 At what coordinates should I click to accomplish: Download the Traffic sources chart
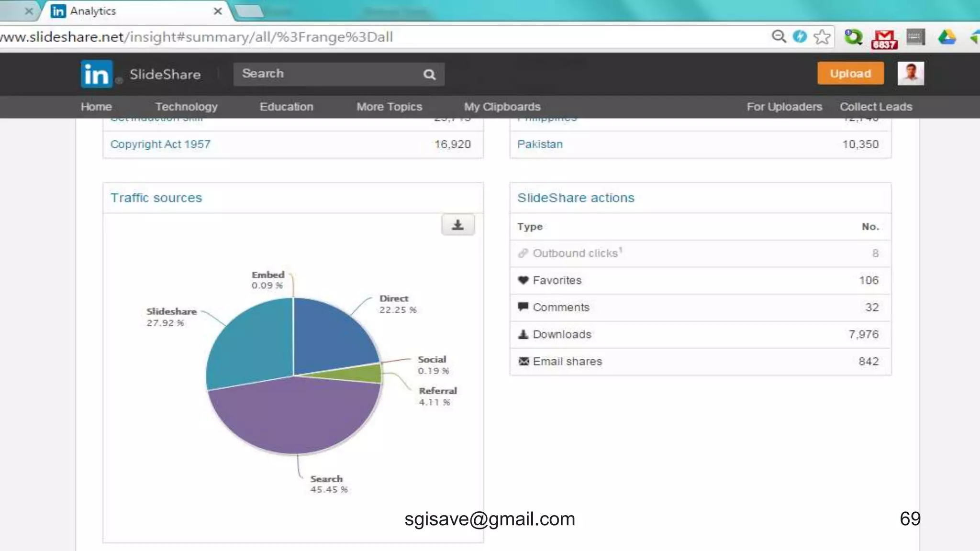(457, 225)
